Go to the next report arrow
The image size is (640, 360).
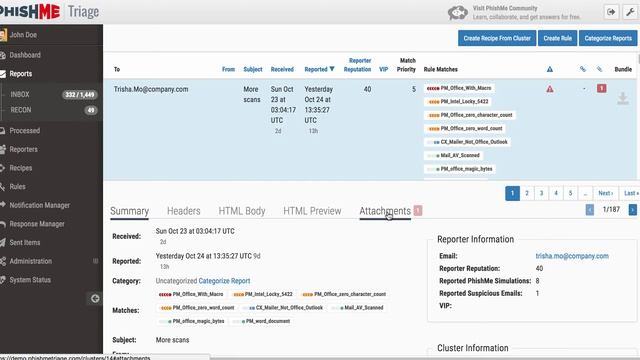(633, 210)
